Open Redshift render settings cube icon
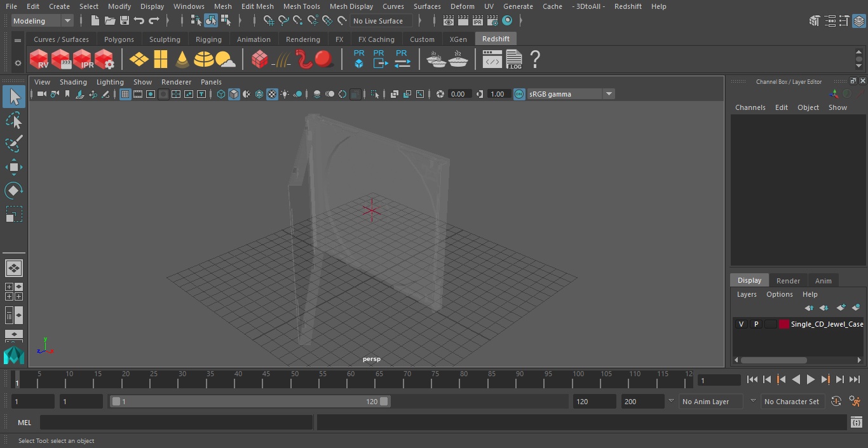This screenshot has height=448, width=868. (104, 60)
